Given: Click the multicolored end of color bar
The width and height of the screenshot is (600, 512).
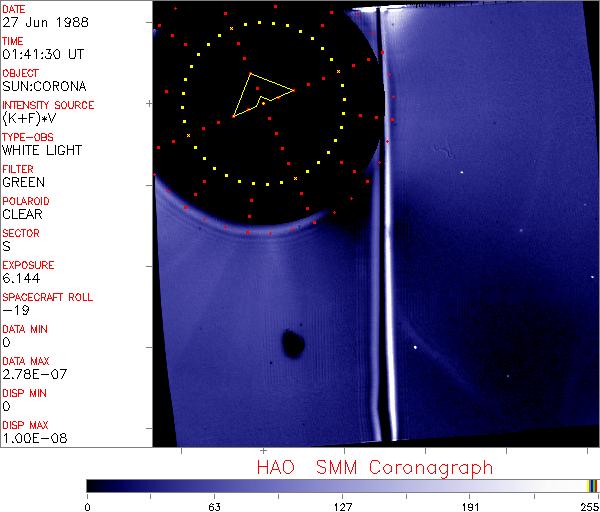Looking at the screenshot, I should click(x=592, y=485).
